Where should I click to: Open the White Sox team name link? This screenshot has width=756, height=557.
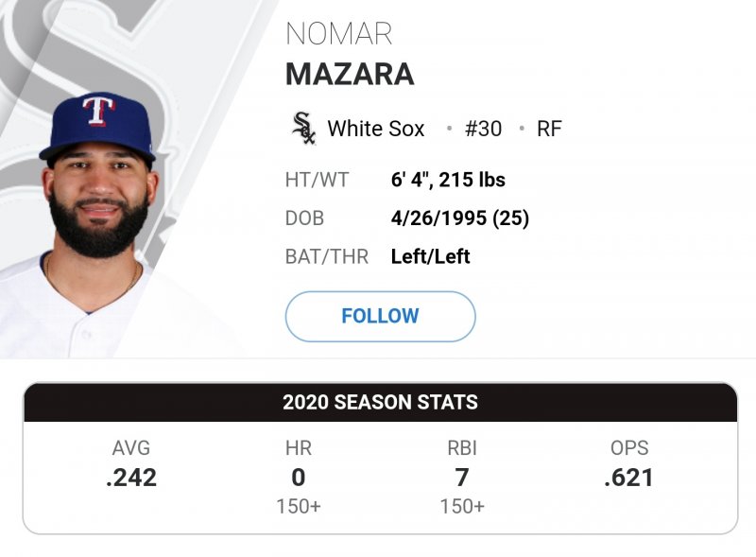(376, 129)
